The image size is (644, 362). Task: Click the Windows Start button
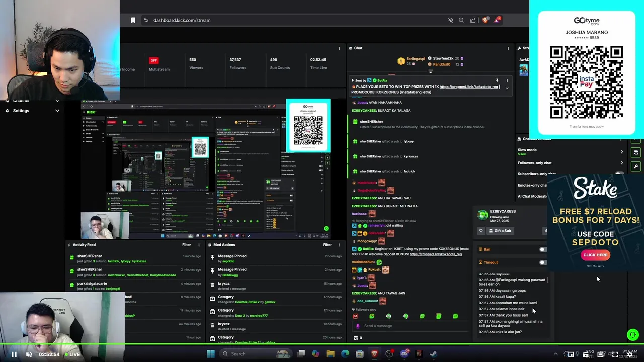211,354
